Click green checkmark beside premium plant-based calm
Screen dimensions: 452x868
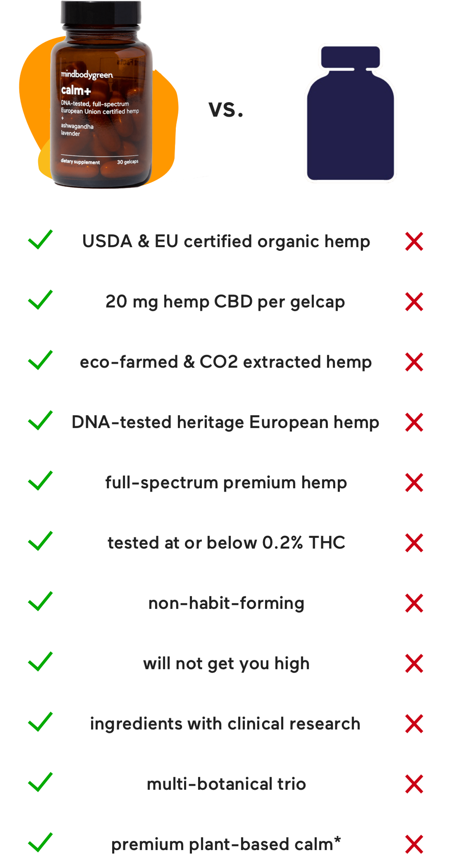pyautogui.click(x=40, y=842)
